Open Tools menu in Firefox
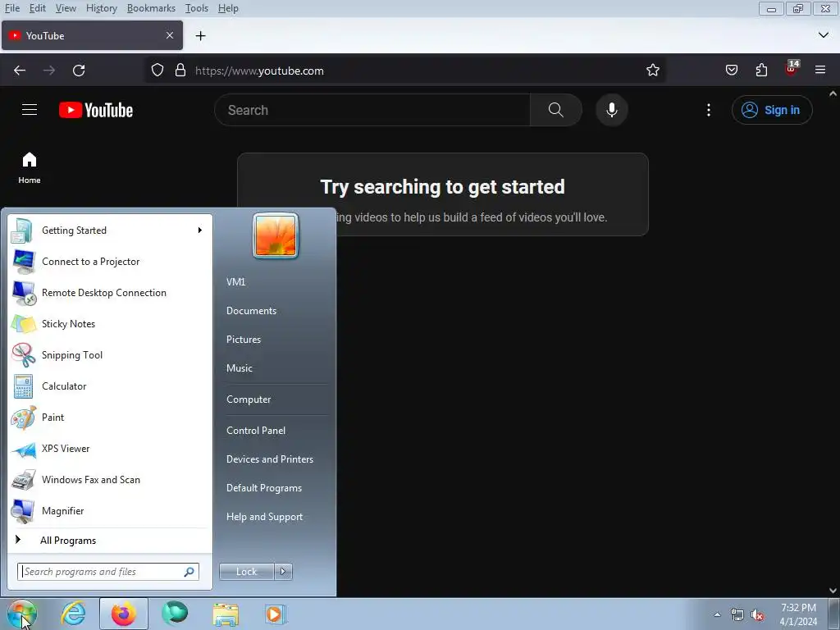 (197, 8)
